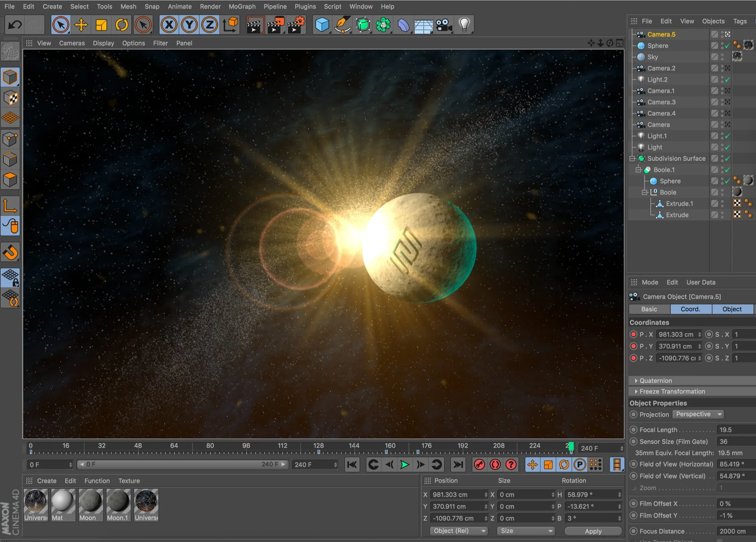Collapse the Subdivision Surface tree item
Image resolution: width=756 pixels, height=542 pixels.
[632, 158]
